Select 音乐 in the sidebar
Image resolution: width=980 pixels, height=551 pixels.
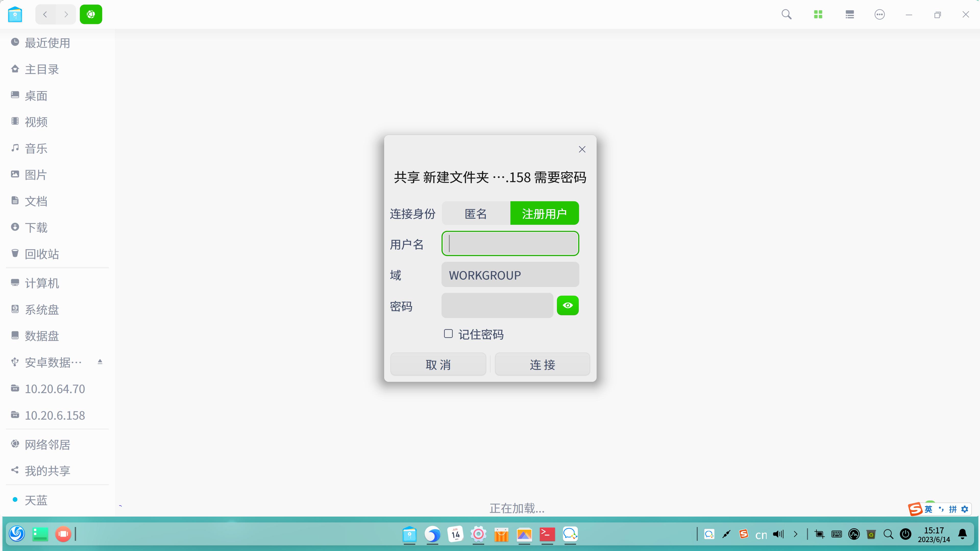tap(57, 148)
